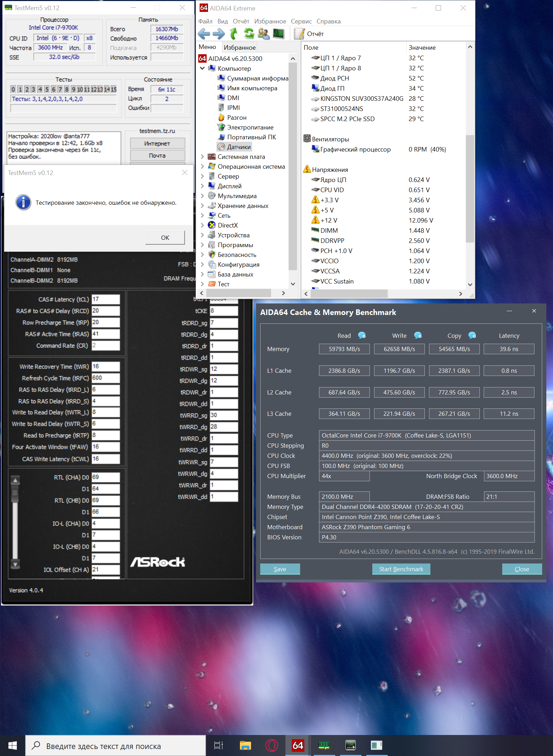The image size is (553, 756).
Task: Select the Электропитание tree icon
Action: click(x=221, y=127)
